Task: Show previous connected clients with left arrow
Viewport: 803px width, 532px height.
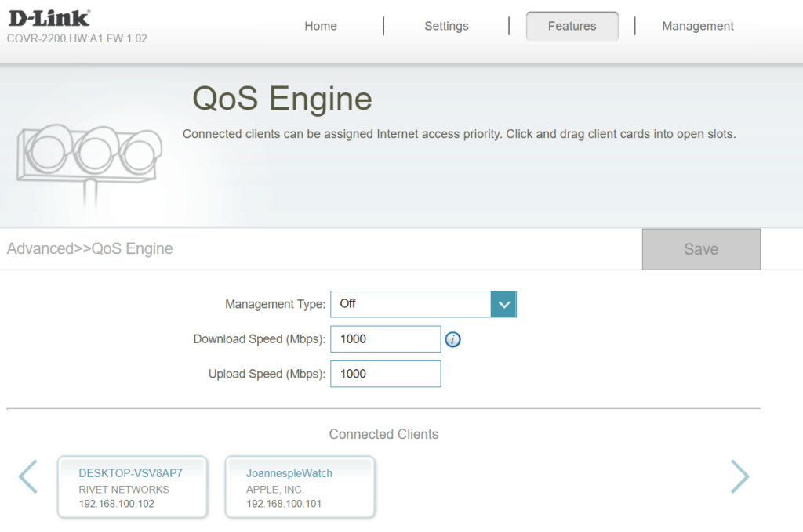Action: point(27,476)
